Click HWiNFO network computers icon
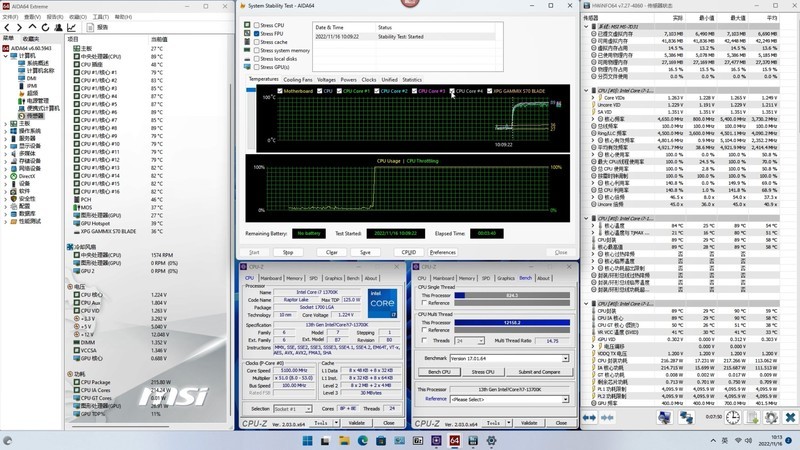 (686, 417)
